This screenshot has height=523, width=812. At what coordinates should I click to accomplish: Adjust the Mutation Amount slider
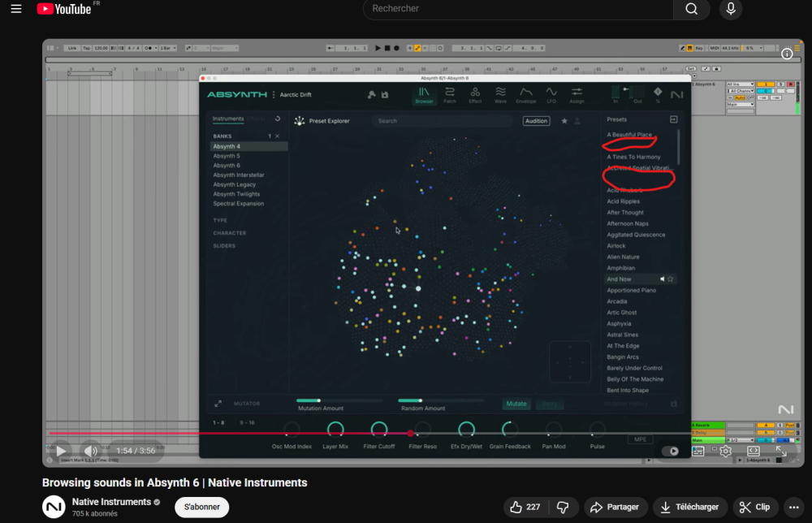[339, 401]
